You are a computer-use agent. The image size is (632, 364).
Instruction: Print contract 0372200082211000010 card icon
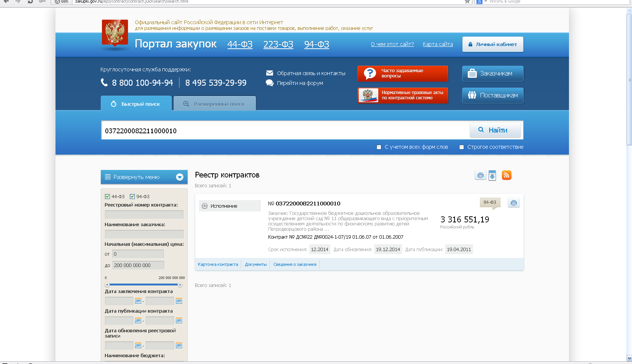coord(513,203)
